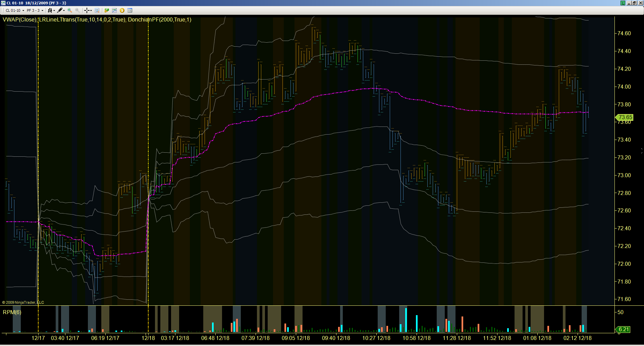
Task: Click the 02:12 12/18 time axis label
Action: (578, 338)
